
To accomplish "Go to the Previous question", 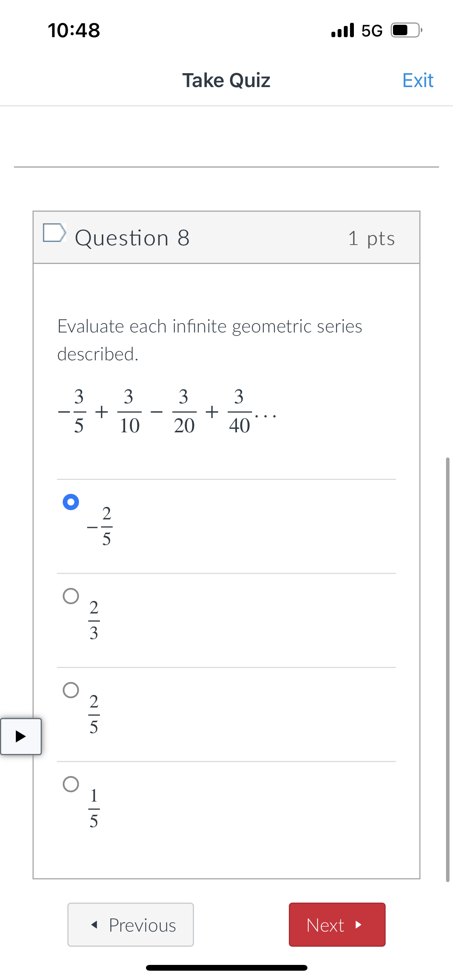I will click(x=130, y=925).
